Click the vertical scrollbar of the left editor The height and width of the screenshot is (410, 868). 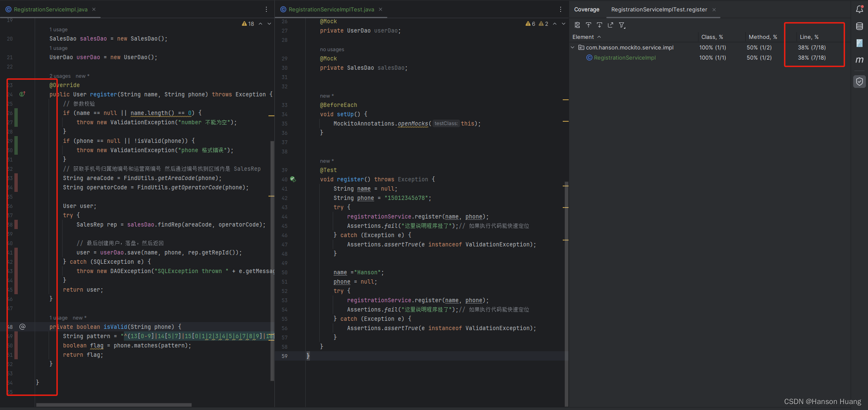272,261
